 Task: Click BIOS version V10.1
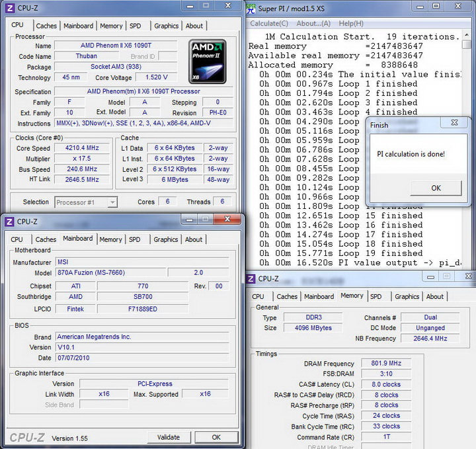142,347
